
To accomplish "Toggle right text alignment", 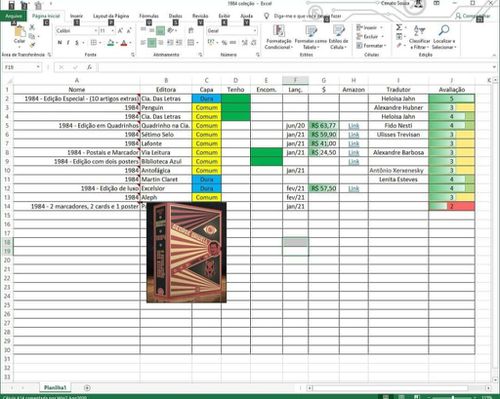I will click(x=161, y=43).
